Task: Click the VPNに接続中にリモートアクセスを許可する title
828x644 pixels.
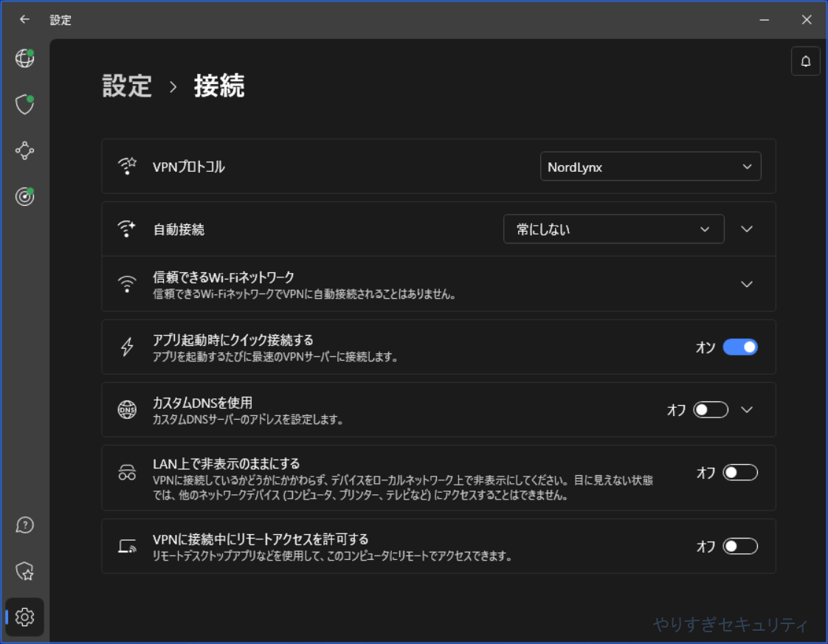Action: pos(261,539)
